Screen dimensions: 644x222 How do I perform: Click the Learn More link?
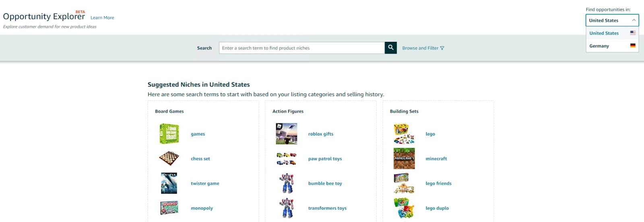click(x=102, y=18)
